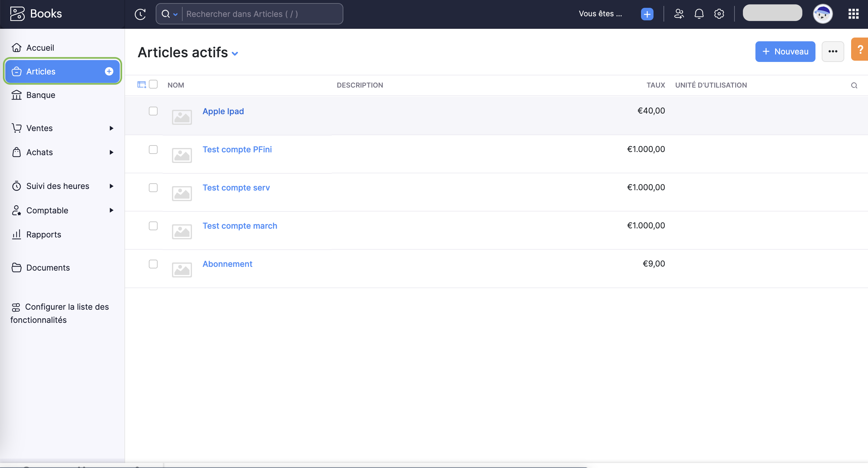868x468 pixels.
Task: Click the customize columns table icon
Action: [142, 85]
